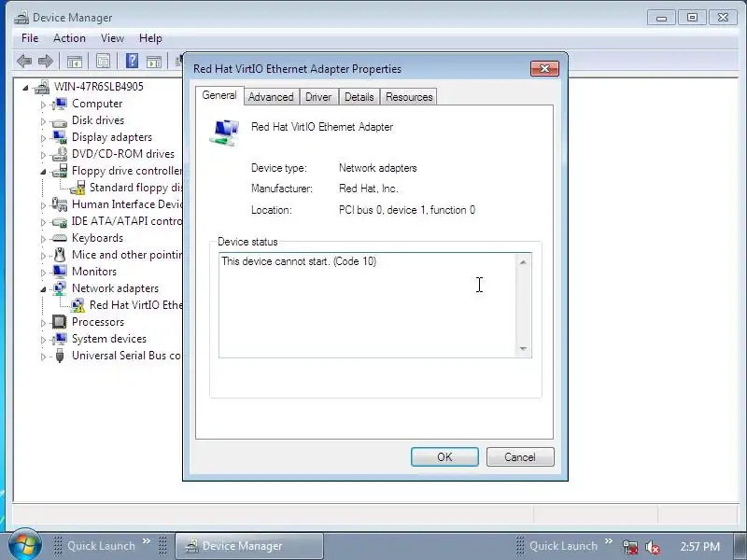
Task: Click the muted volume tray icon
Action: coord(652,547)
